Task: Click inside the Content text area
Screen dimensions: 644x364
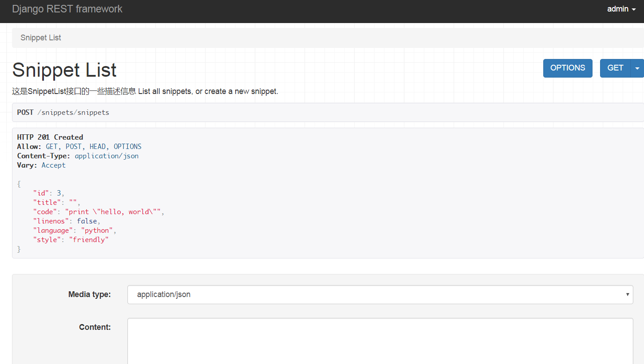Action: (380, 341)
